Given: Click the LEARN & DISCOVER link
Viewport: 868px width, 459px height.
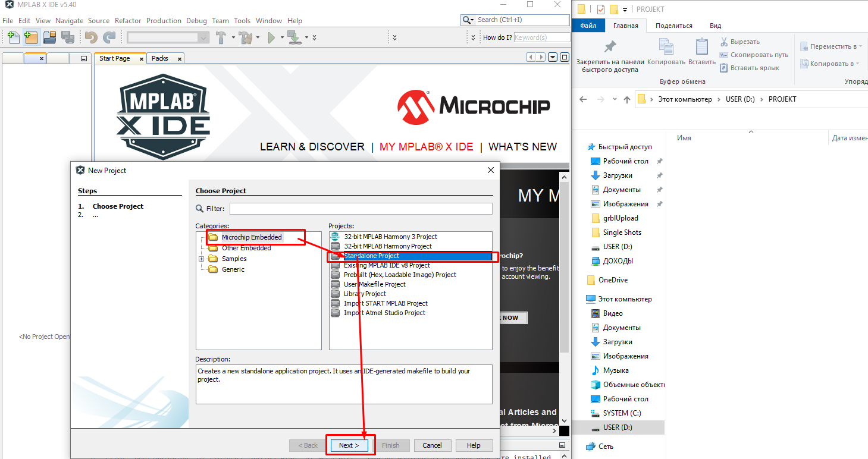Looking at the screenshot, I should [x=312, y=147].
